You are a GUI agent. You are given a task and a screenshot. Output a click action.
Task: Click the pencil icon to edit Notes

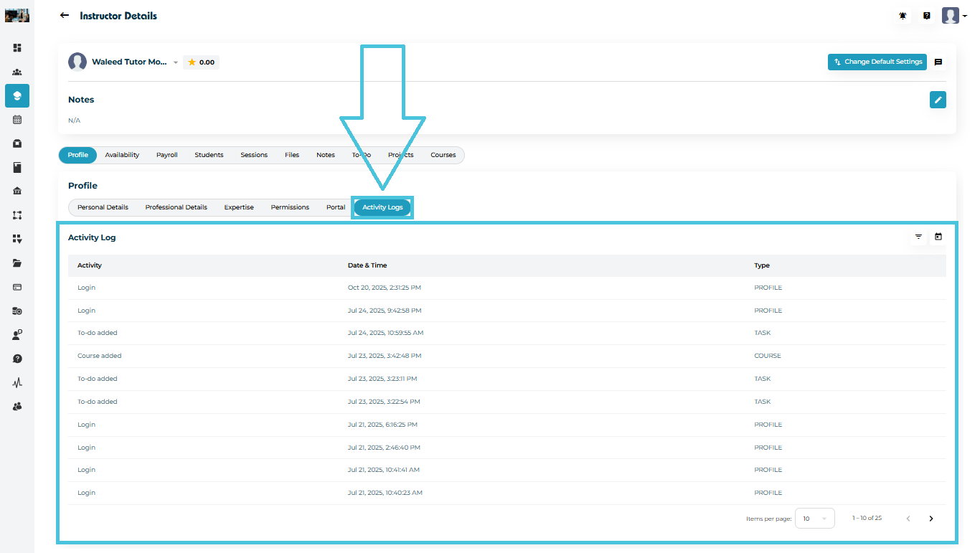[x=938, y=100]
